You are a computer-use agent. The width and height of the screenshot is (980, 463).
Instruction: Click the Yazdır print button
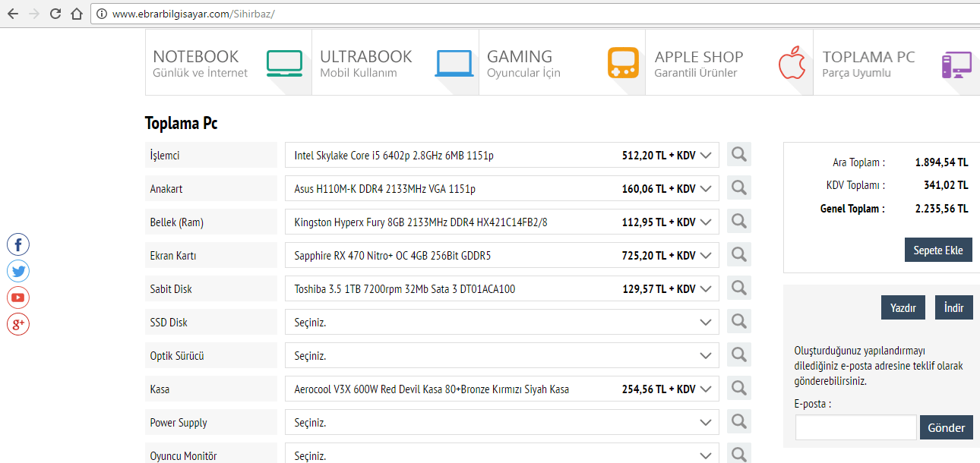point(903,307)
